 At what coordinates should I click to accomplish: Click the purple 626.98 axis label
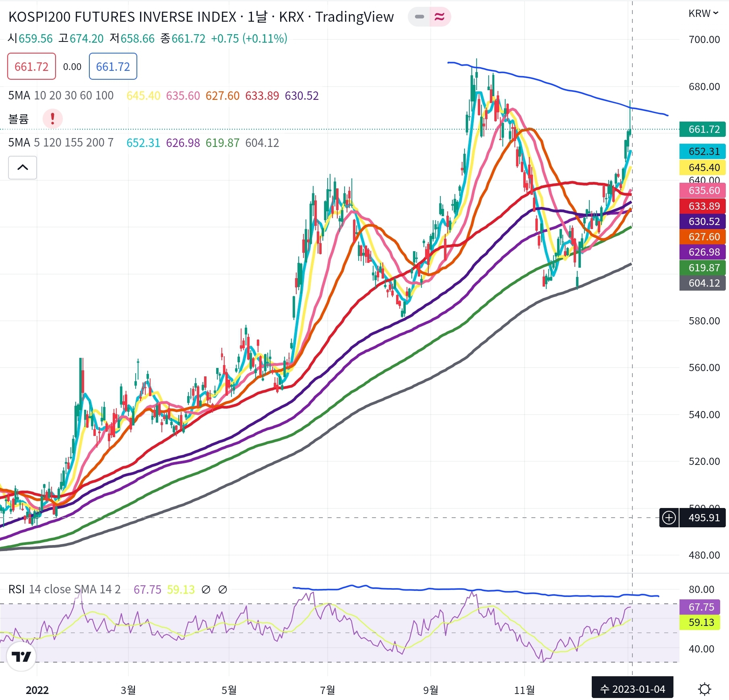click(x=702, y=252)
